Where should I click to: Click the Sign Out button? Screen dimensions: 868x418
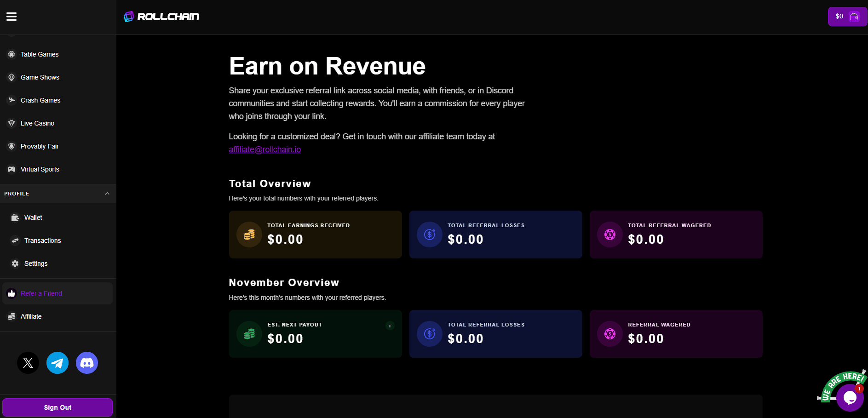pyautogui.click(x=57, y=407)
